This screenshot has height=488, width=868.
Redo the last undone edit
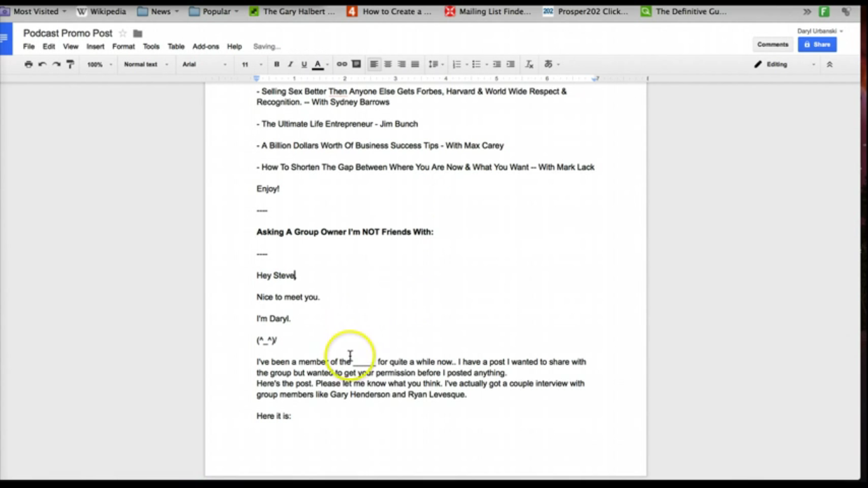click(57, 64)
